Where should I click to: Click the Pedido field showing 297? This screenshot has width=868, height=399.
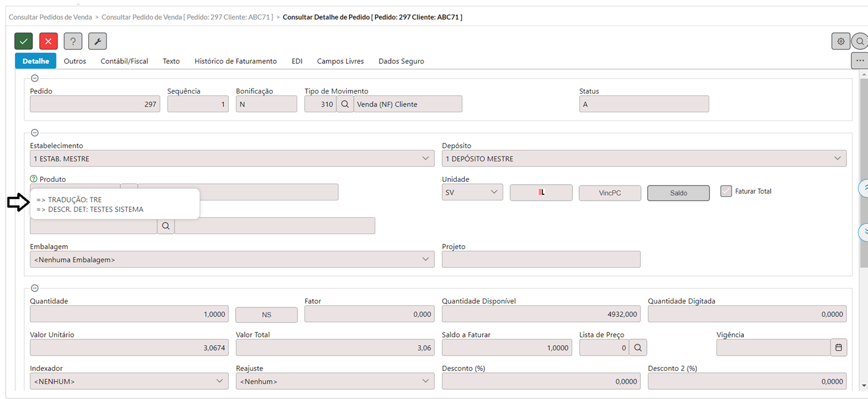[95, 104]
